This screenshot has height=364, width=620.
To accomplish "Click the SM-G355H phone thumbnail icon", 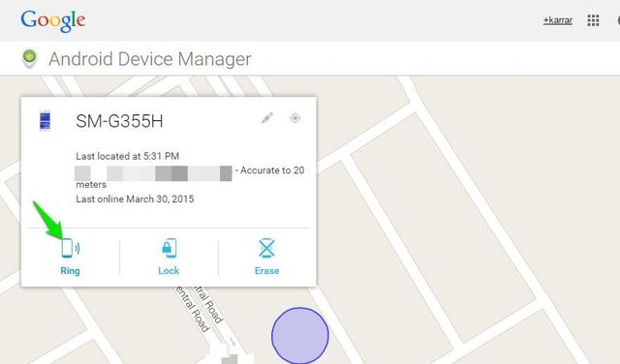I will coord(46,121).
